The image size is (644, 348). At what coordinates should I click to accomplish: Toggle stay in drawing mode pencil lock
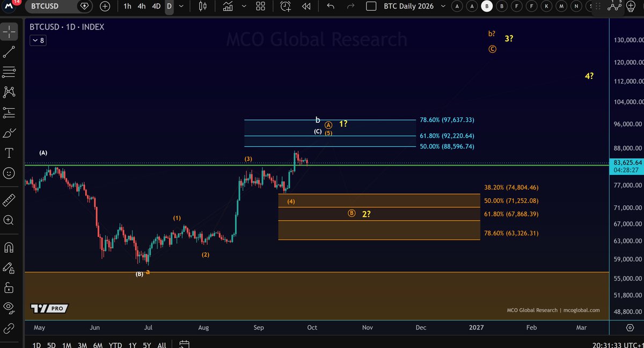(x=9, y=267)
